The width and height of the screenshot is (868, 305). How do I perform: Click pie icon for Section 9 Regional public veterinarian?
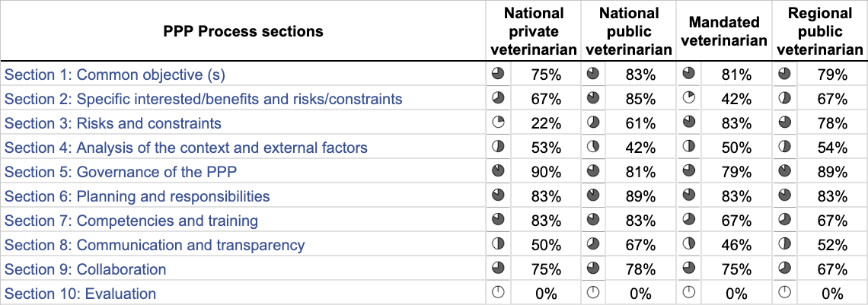click(x=783, y=269)
